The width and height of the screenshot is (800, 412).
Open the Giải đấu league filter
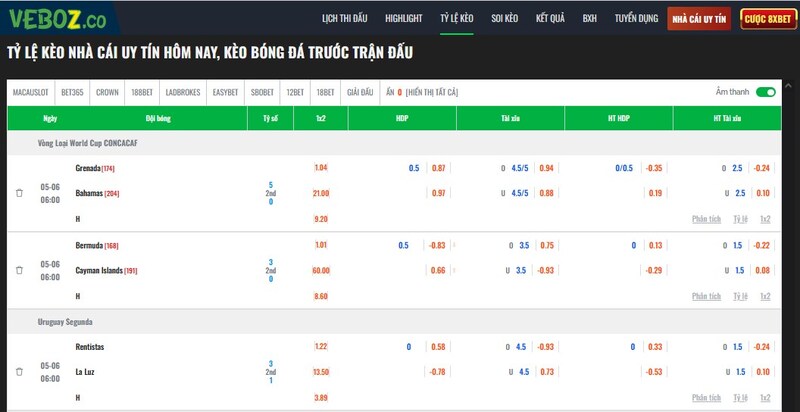point(360,92)
